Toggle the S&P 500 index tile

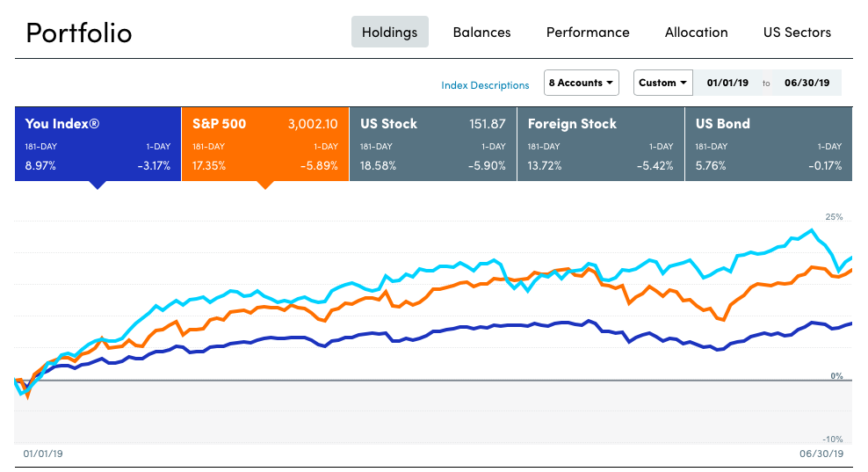[264, 143]
